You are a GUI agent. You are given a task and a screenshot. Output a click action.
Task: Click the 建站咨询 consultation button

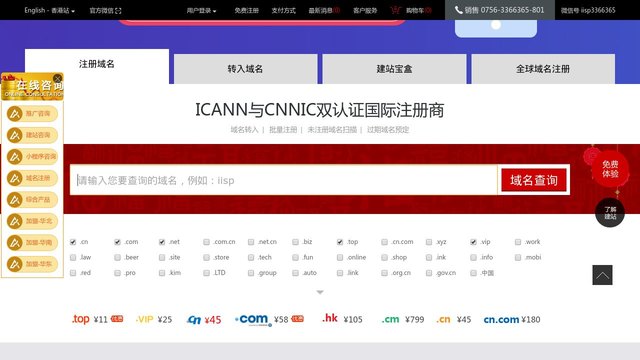pos(33,135)
